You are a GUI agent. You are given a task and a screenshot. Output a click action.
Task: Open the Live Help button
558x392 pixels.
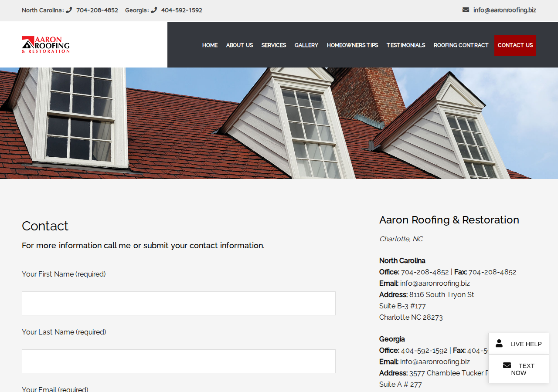519,344
